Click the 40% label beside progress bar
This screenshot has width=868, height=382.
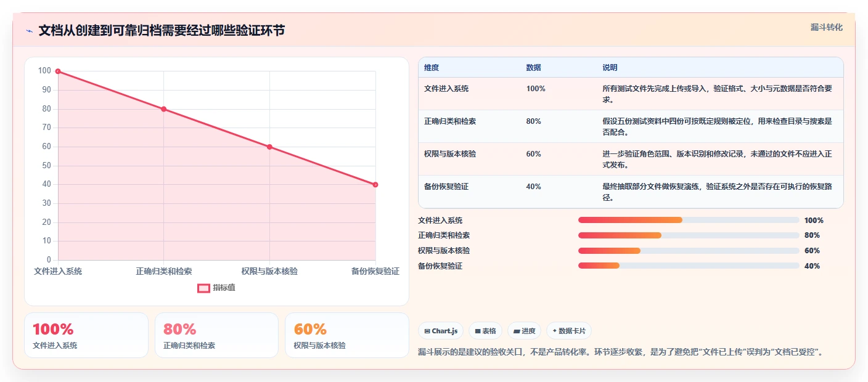(812, 266)
